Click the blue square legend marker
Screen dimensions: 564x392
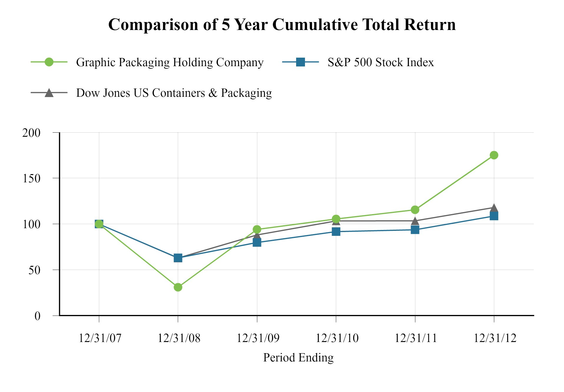[x=300, y=62]
